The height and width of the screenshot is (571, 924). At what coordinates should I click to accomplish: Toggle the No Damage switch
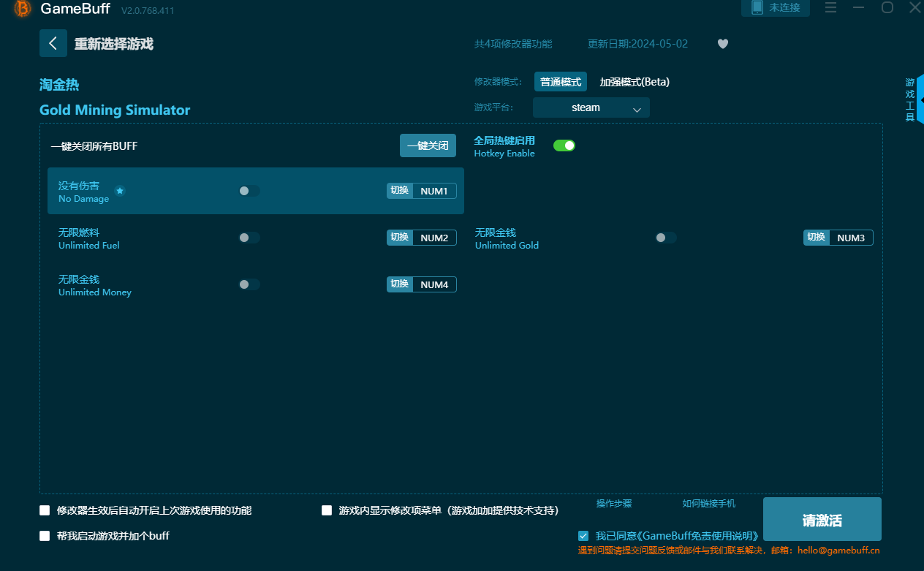click(x=249, y=191)
